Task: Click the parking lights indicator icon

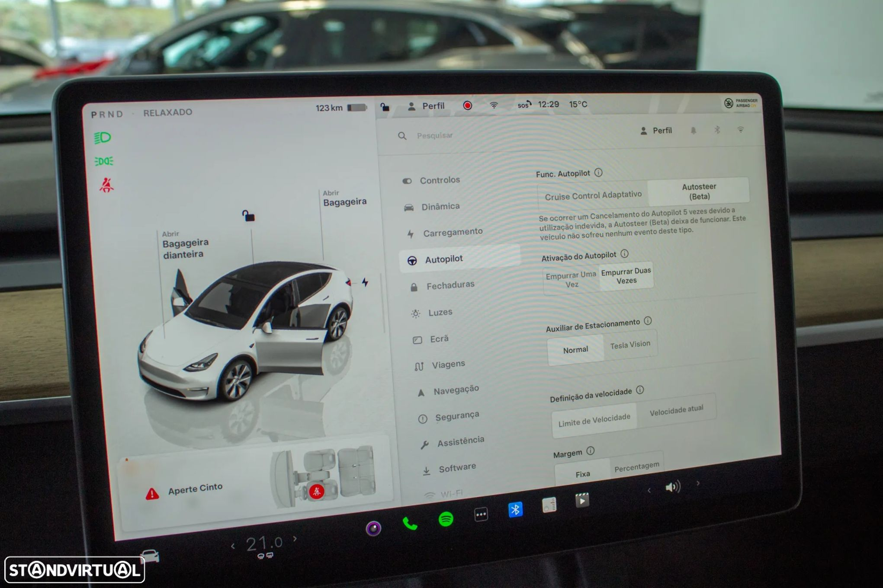Action: tap(104, 161)
